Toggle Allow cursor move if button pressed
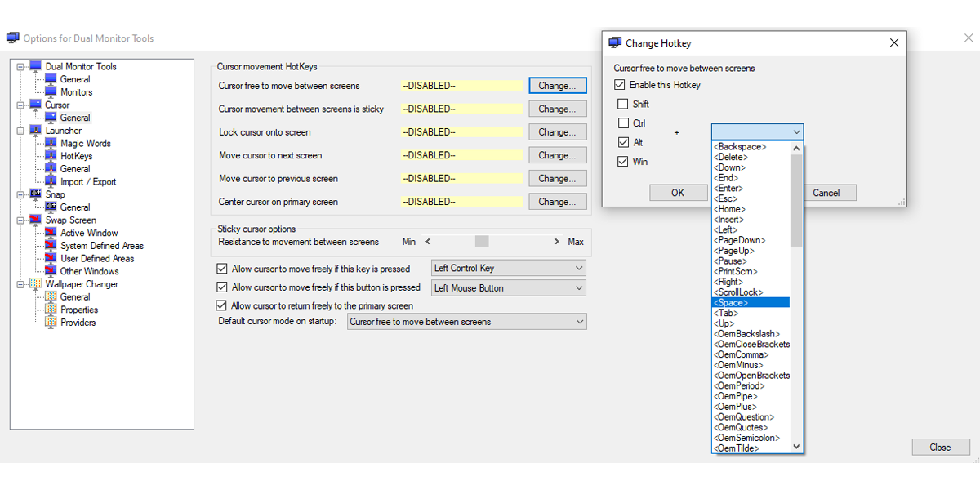 coord(221,287)
